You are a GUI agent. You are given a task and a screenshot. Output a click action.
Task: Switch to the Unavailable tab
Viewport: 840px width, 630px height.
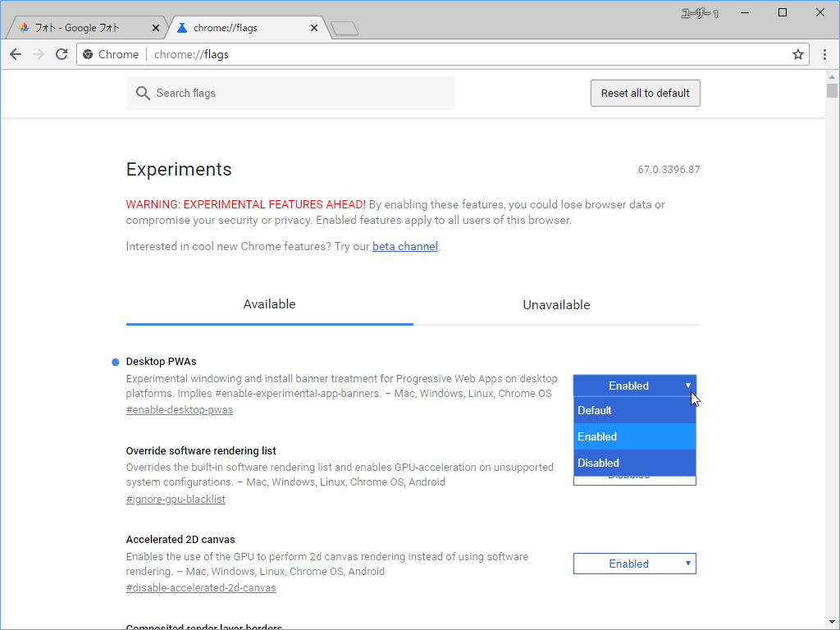coord(556,304)
